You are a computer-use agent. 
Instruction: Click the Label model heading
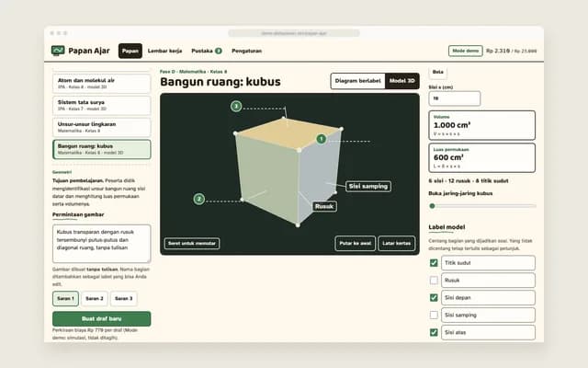point(447,227)
